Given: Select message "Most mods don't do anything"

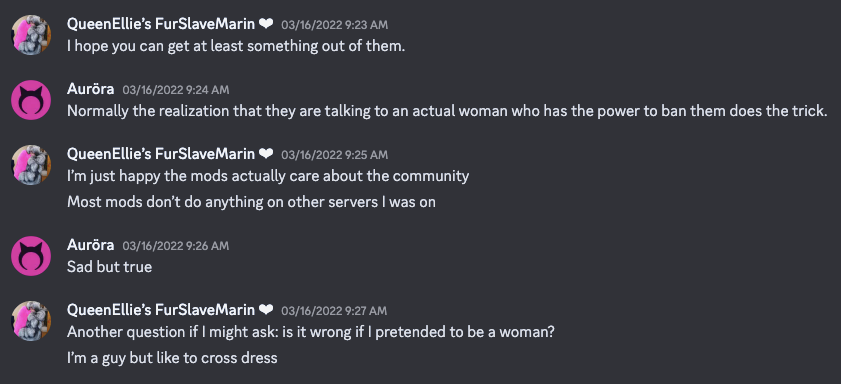Looking at the screenshot, I should [x=252, y=202].
